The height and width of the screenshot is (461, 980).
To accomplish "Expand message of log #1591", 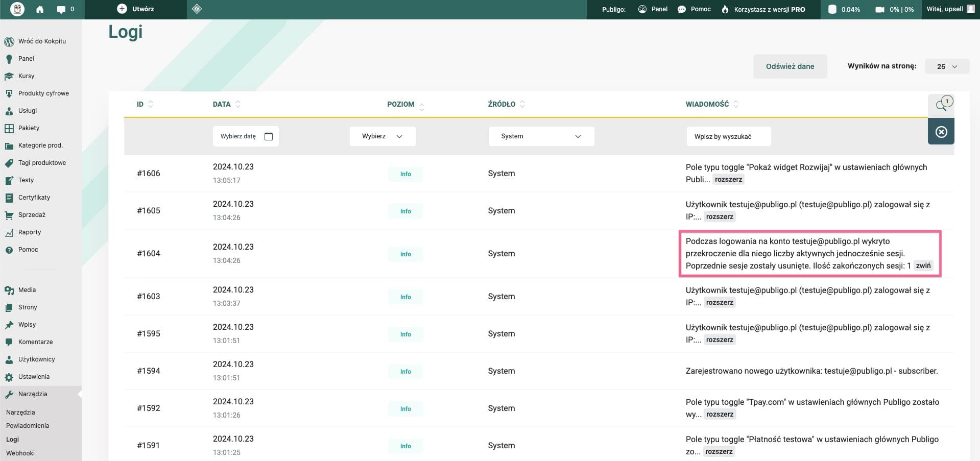I will [719, 452].
